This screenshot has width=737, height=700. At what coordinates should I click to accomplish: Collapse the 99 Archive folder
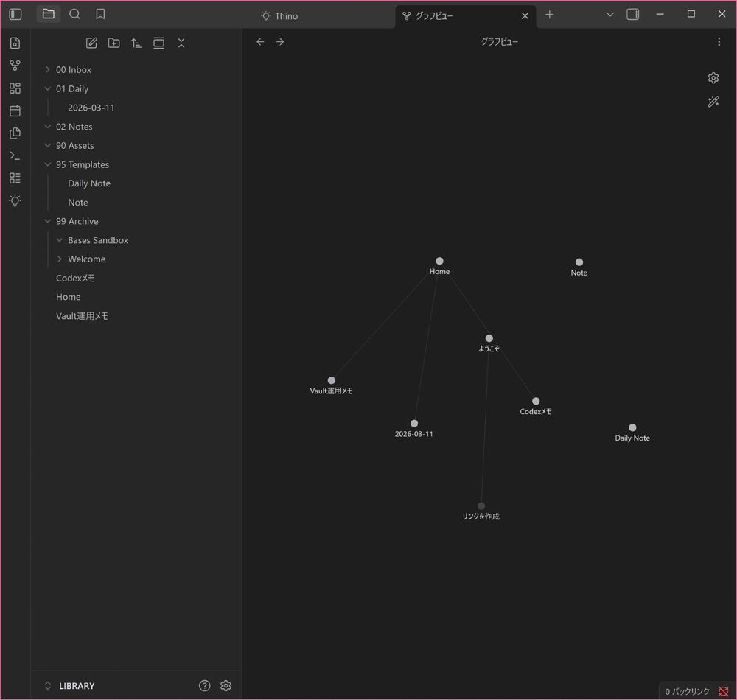pos(47,221)
